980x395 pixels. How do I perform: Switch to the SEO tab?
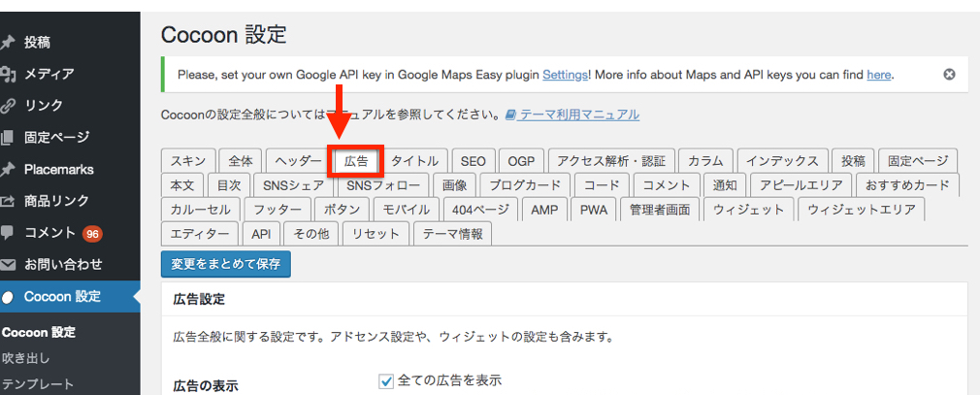474,161
